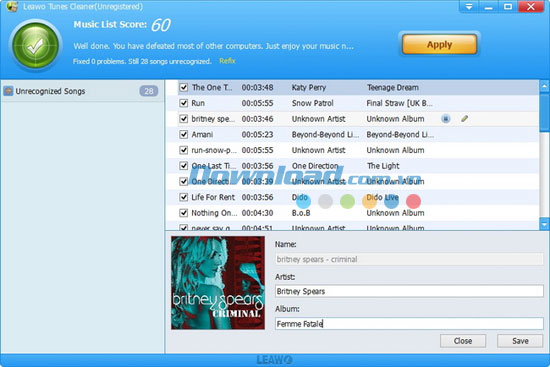Image resolution: width=550 pixels, height=367 pixels.
Task: Click the Unrecognized Songs category icon
Action: (x=8, y=91)
